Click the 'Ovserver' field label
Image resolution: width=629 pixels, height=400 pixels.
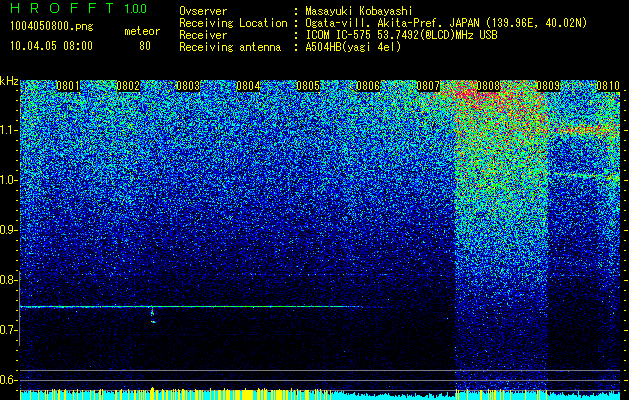coord(203,11)
